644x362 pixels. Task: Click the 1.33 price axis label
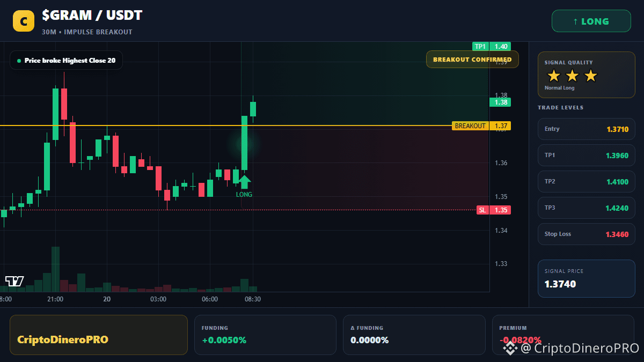501,264
